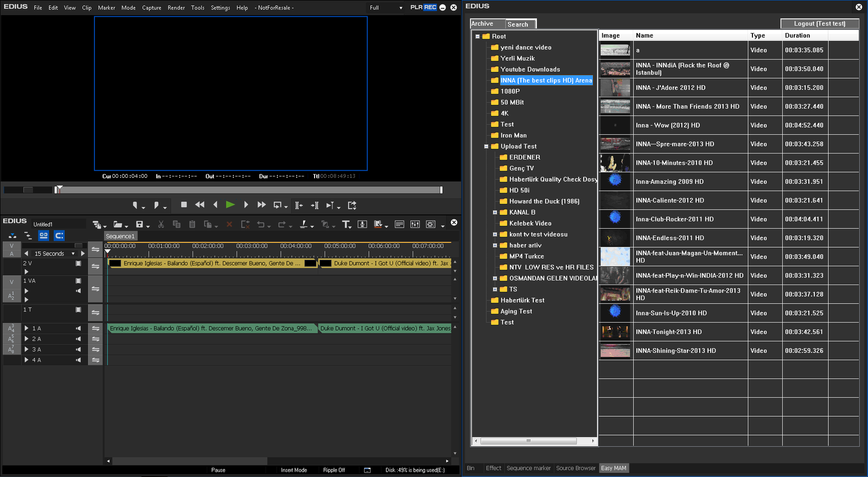Open the File menu

pos(38,8)
